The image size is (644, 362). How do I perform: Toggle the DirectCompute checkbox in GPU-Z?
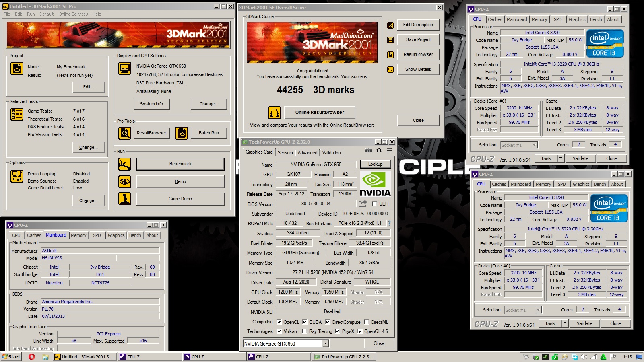tap(328, 322)
